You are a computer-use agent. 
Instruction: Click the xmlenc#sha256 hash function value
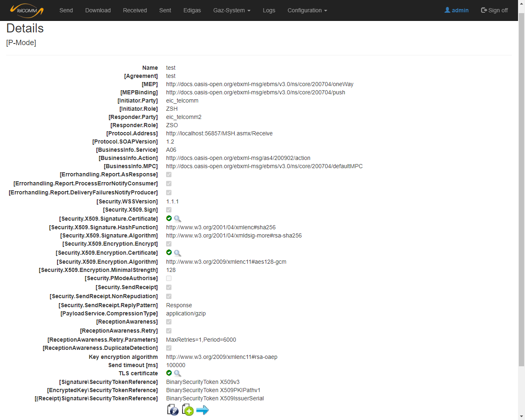pos(221,227)
